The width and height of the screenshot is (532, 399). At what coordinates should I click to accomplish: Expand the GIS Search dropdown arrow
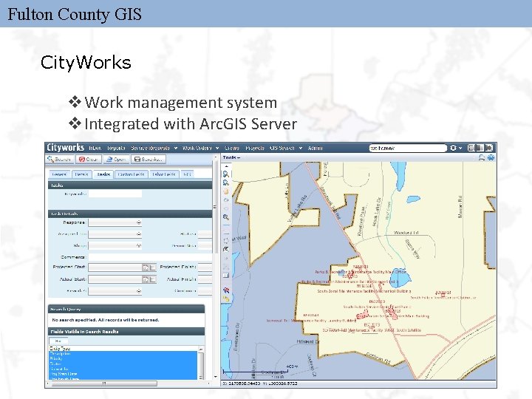click(x=300, y=149)
